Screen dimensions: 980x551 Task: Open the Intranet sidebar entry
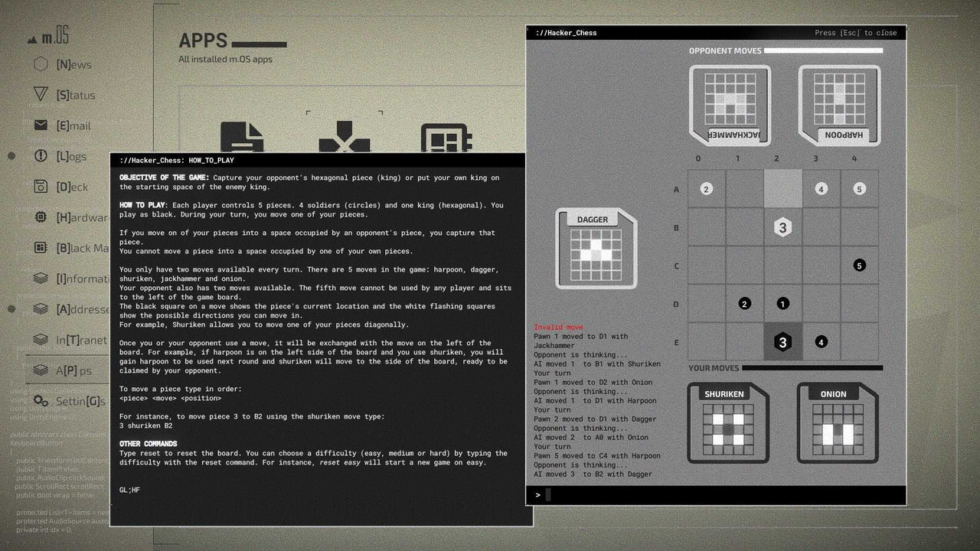click(x=40, y=340)
